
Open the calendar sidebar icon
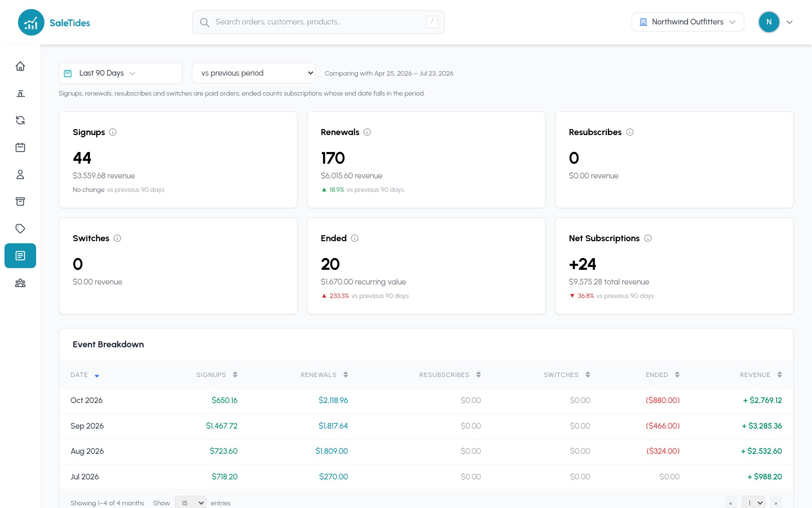(20, 148)
